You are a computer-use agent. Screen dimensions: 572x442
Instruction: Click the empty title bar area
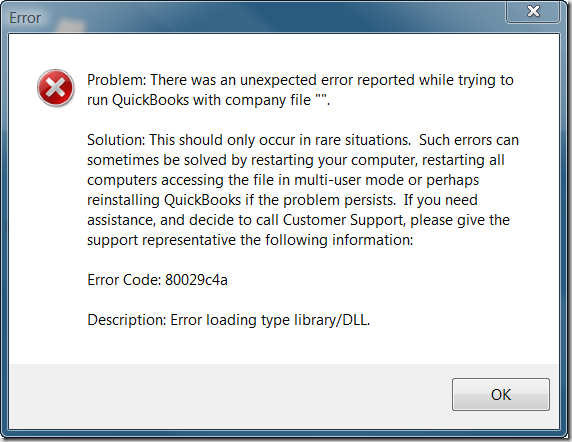click(274, 18)
